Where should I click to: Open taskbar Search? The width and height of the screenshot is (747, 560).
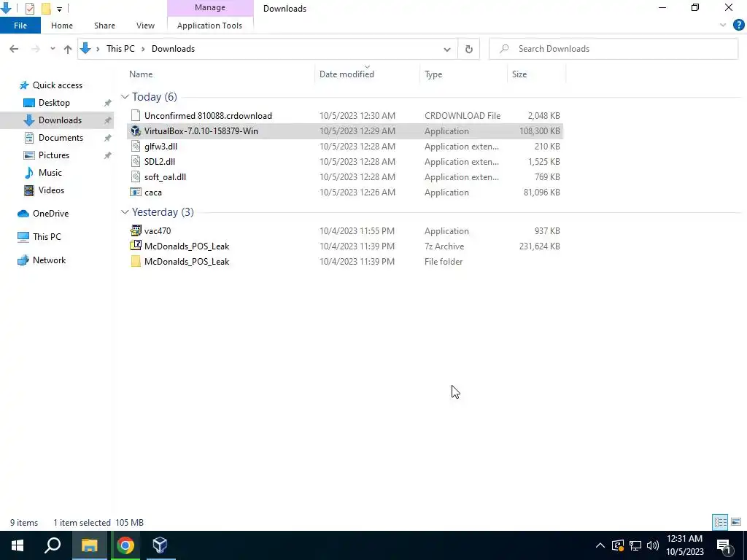coord(53,545)
